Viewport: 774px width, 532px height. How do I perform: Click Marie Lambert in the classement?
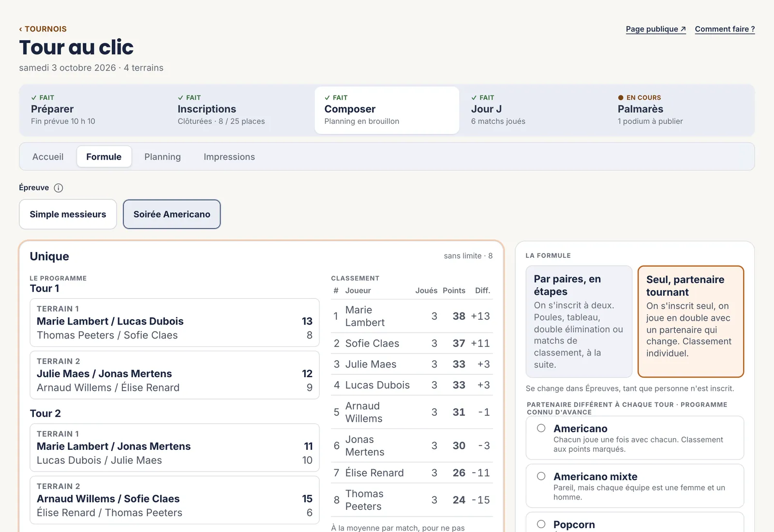coord(412,316)
